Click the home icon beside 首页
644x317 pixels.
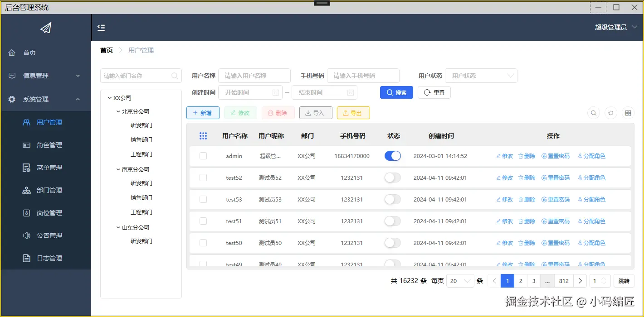(12, 53)
